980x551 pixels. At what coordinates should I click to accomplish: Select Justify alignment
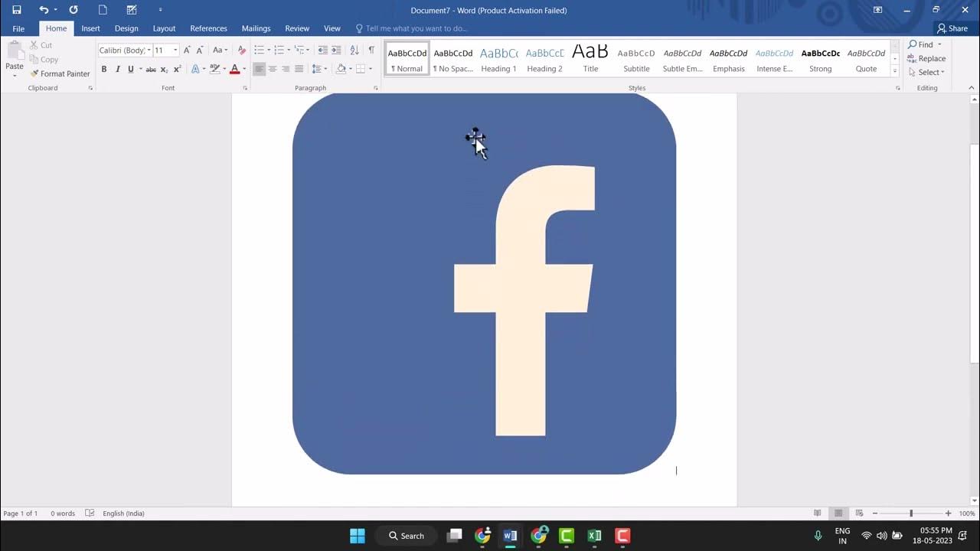pyautogui.click(x=299, y=69)
